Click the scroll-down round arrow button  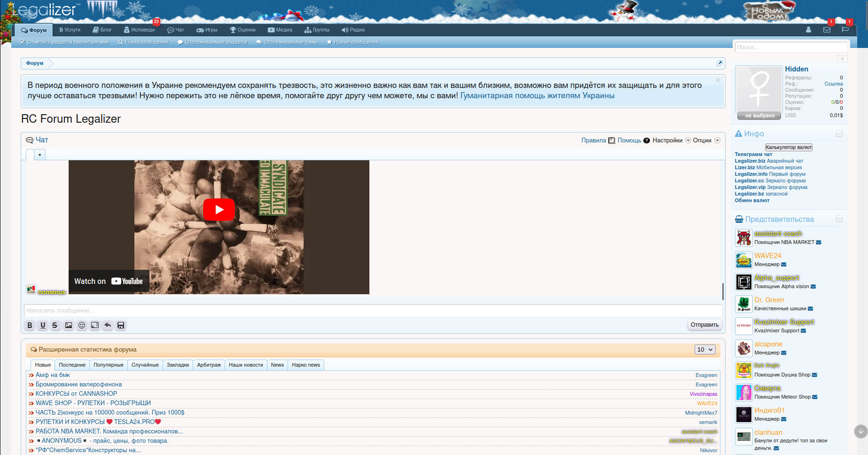(861, 431)
